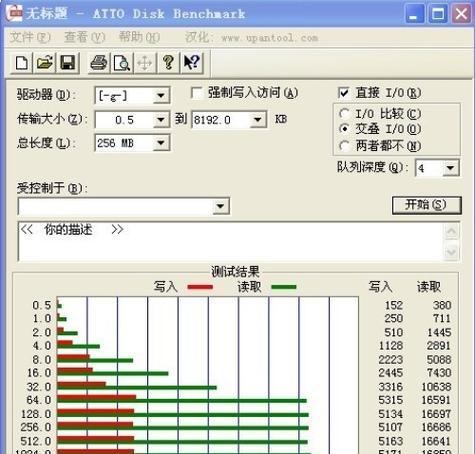This screenshot has width=475, height=454.
Task: Click write value 152 in results
Action: [x=394, y=305]
